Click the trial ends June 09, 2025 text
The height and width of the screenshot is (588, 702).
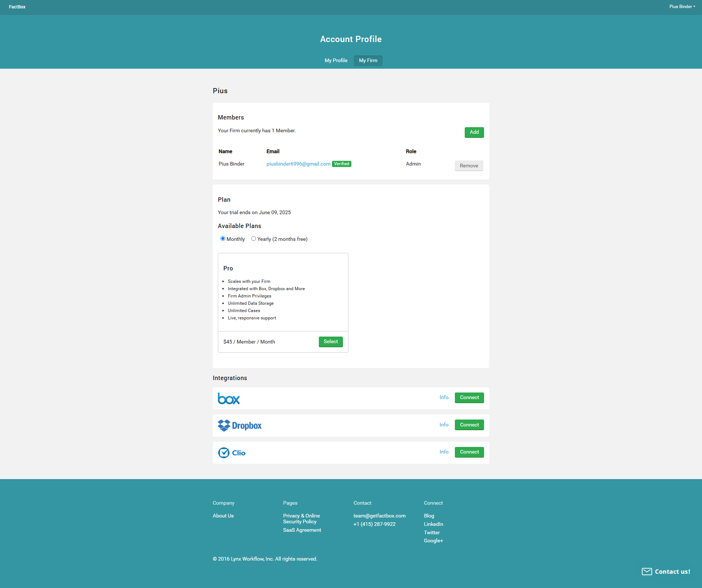[x=254, y=212]
